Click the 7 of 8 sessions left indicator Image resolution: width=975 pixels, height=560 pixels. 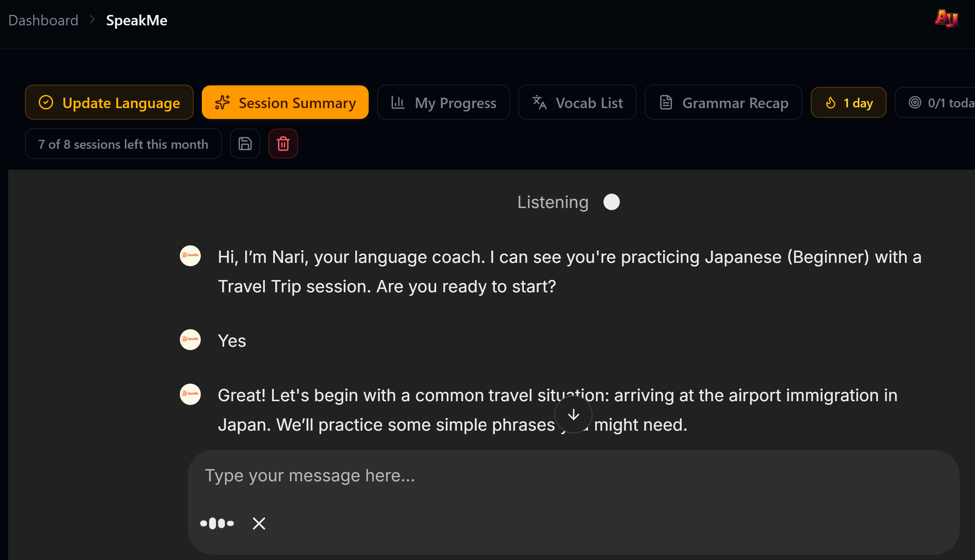[123, 144]
